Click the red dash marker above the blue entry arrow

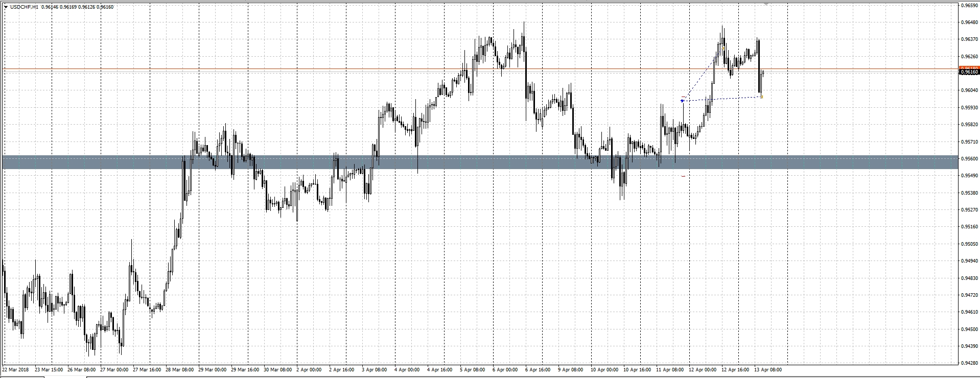pos(683,97)
